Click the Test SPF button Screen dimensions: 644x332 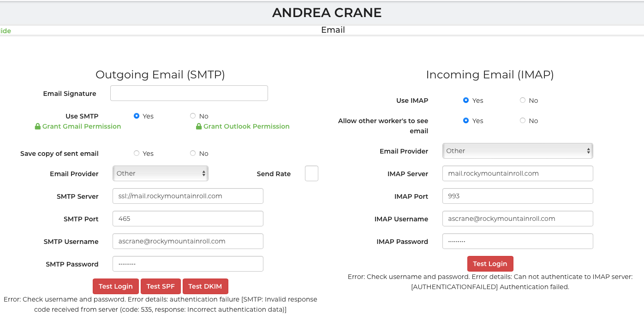pos(161,286)
